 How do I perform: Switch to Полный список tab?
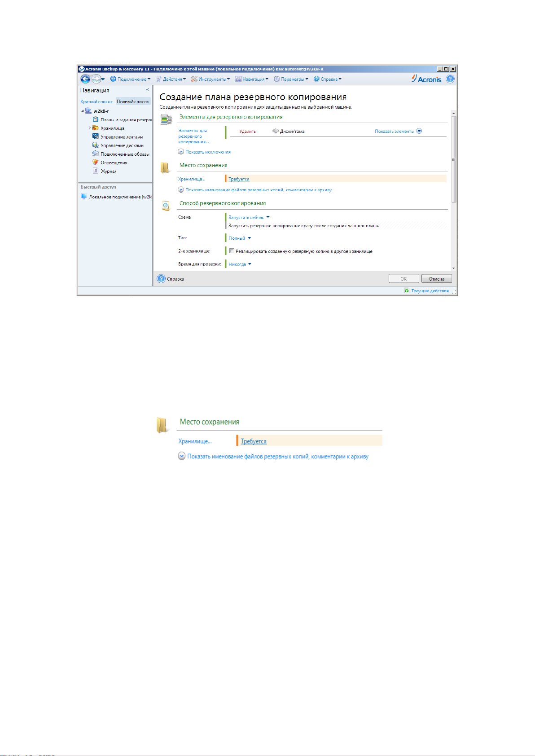pos(133,101)
